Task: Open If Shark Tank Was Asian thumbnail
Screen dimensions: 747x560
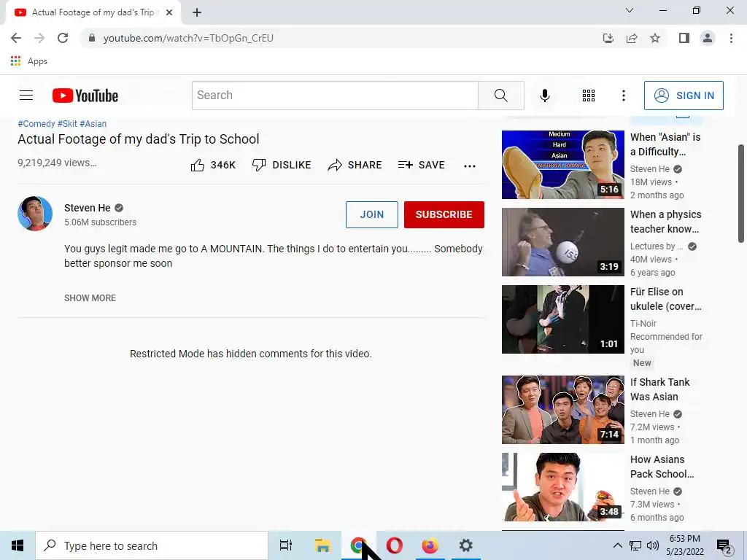Action: pyautogui.click(x=562, y=410)
